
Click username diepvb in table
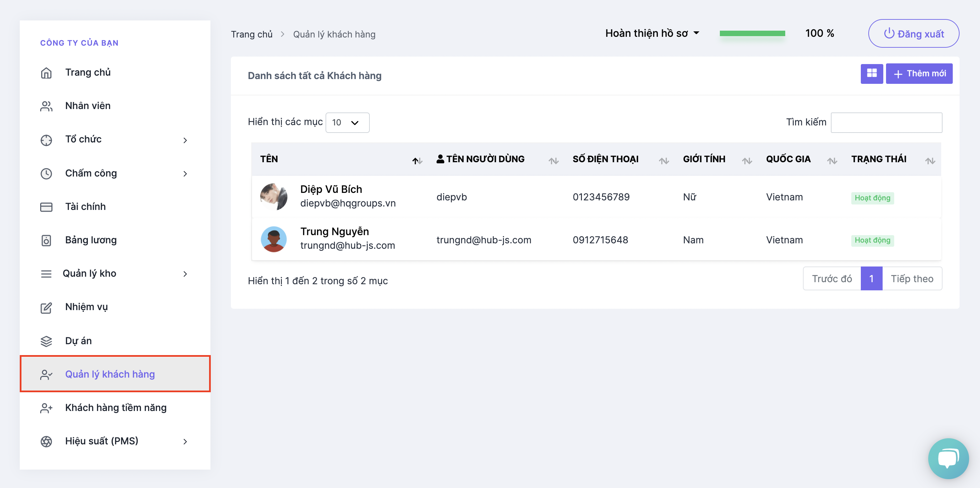pos(452,197)
